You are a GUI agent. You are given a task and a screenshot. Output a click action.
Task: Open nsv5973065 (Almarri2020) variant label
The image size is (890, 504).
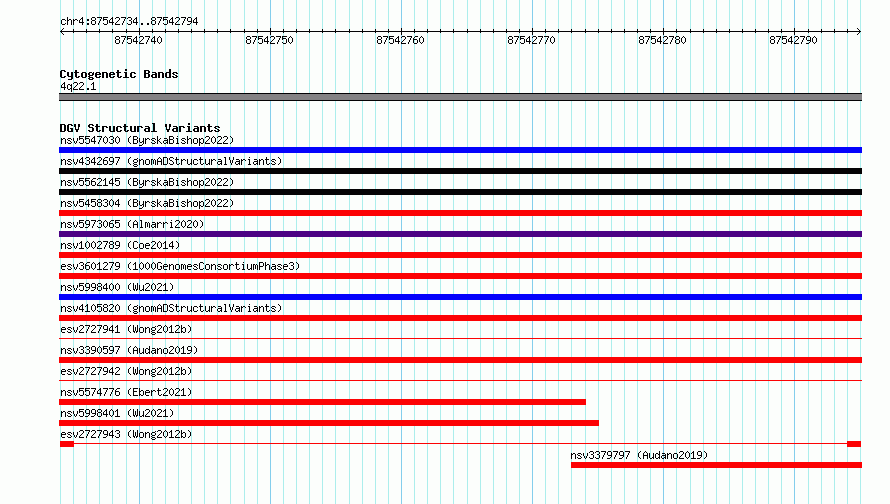pyautogui.click(x=132, y=224)
